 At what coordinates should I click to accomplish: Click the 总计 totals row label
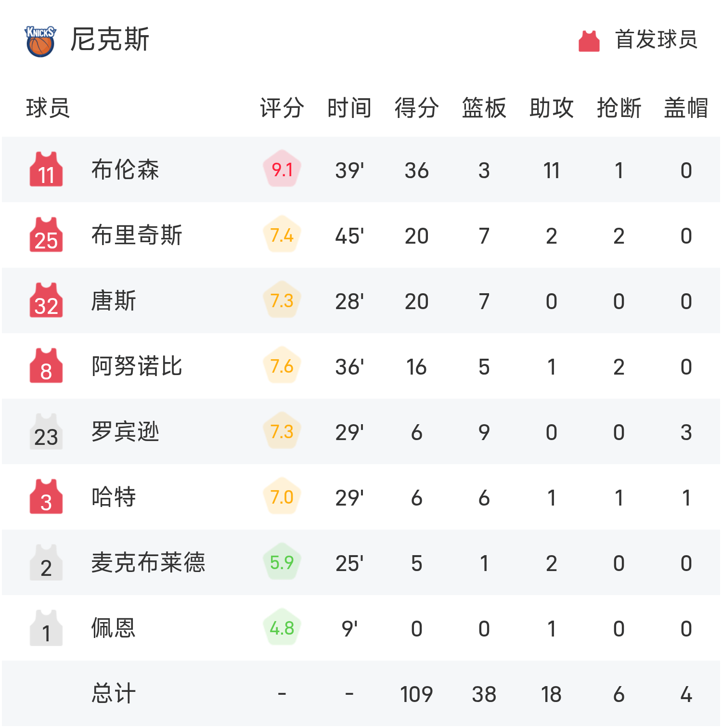click(x=114, y=693)
